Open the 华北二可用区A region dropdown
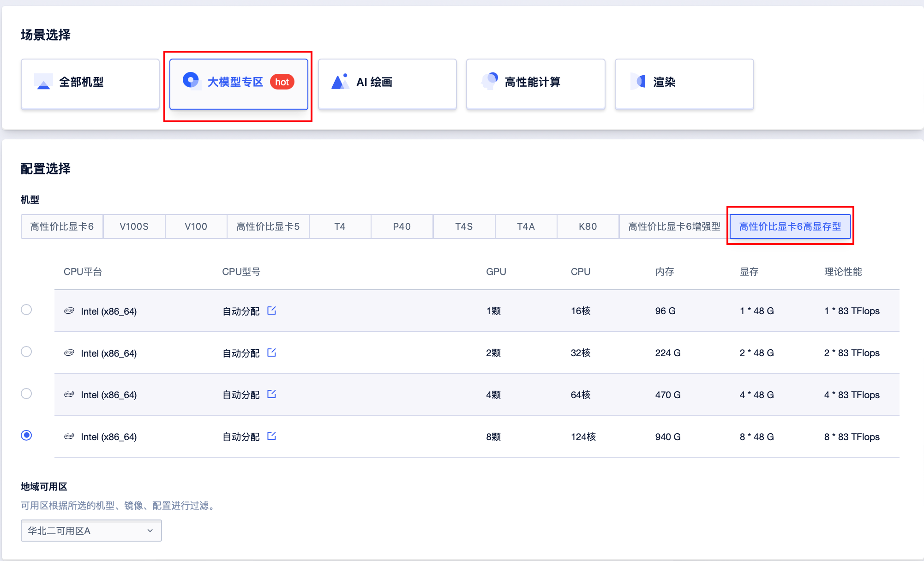Viewport: 924px width, 561px height. 91,531
